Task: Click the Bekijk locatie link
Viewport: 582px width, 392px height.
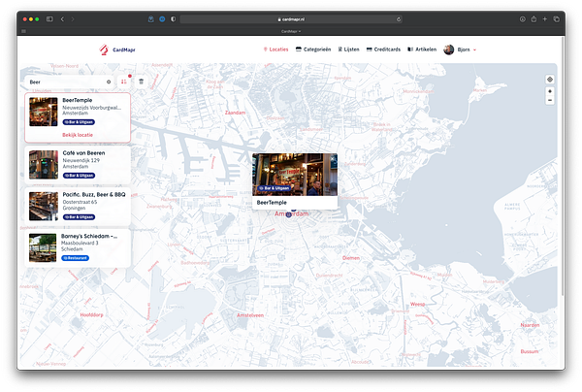Action: click(x=78, y=135)
